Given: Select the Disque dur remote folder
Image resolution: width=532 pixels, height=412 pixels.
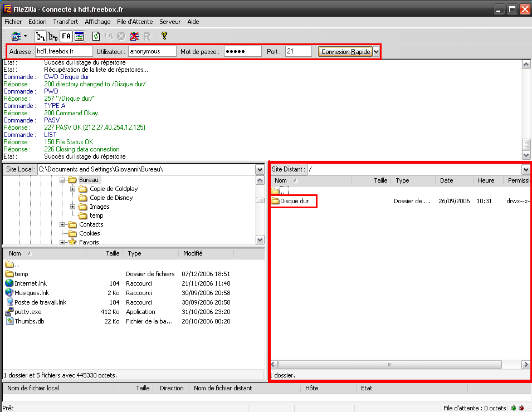Looking at the screenshot, I should click(294, 201).
